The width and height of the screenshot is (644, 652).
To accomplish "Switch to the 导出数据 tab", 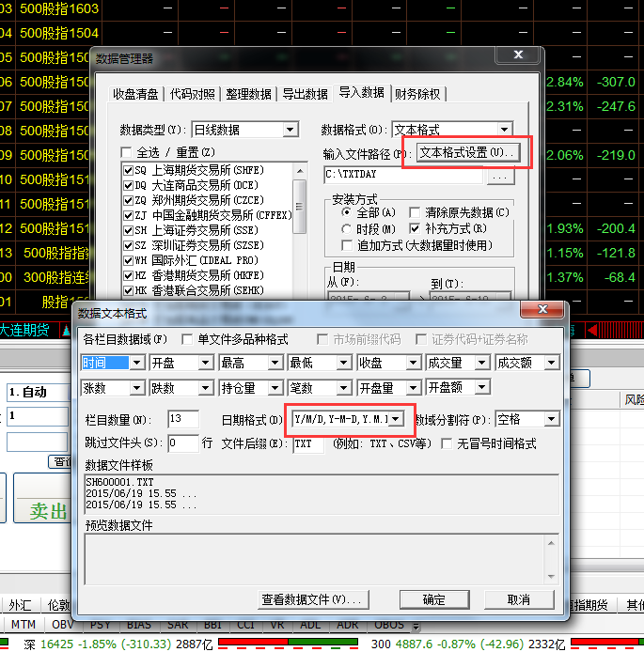I will tap(305, 94).
